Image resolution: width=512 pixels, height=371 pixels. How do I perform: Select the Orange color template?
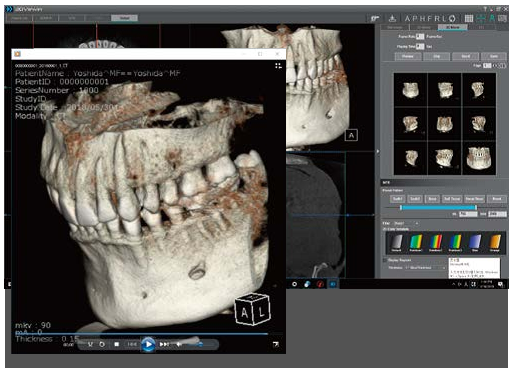click(495, 242)
